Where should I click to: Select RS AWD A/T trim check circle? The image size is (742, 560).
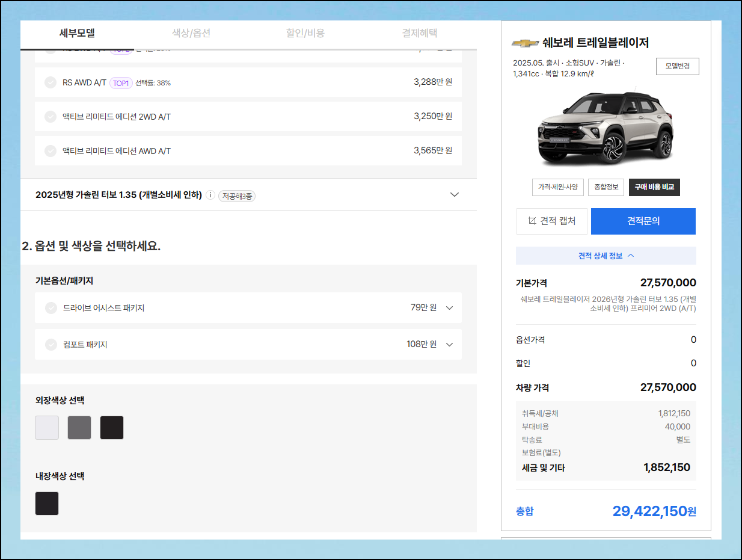[51, 82]
